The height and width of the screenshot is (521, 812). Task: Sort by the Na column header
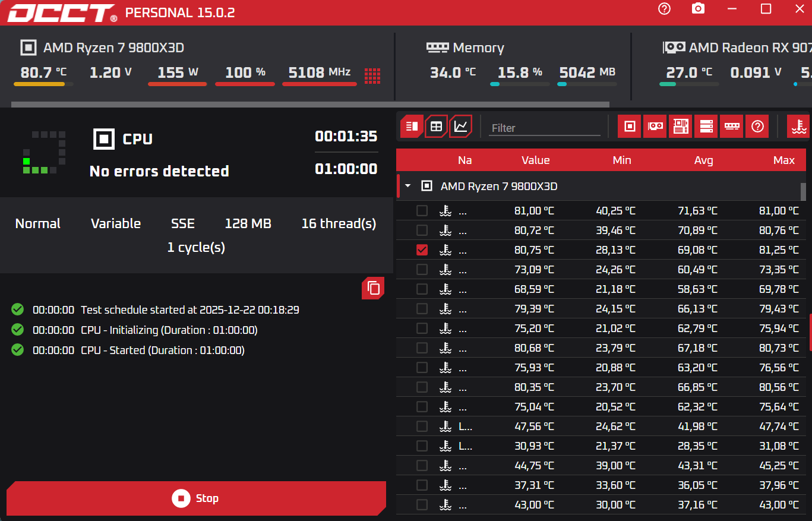(465, 160)
